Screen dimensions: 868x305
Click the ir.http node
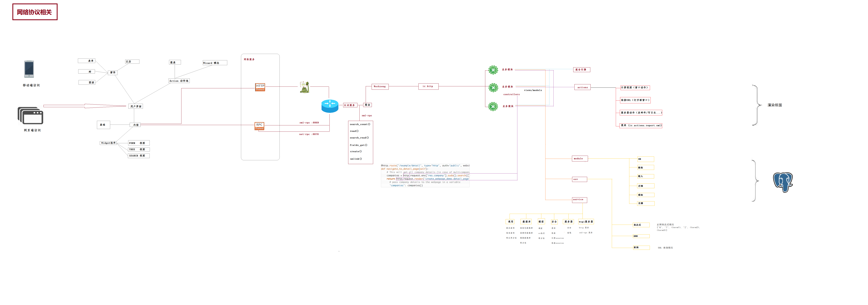pyautogui.click(x=428, y=86)
